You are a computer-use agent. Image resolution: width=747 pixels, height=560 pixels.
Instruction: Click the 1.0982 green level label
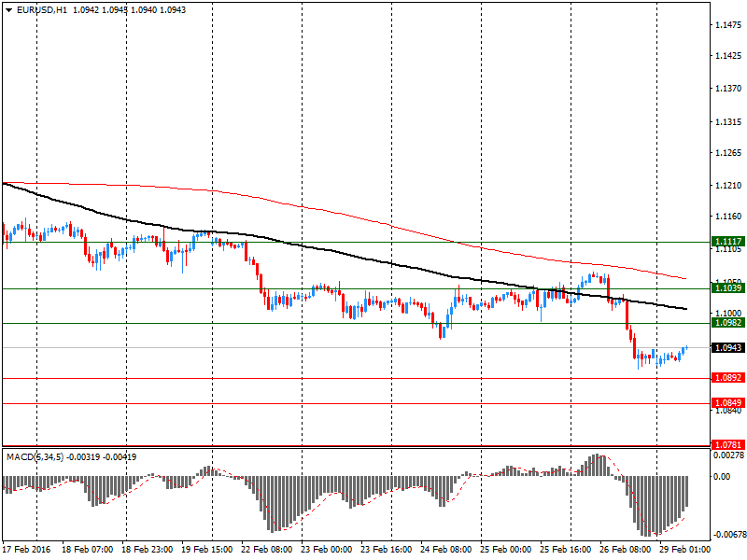pyautogui.click(x=728, y=322)
